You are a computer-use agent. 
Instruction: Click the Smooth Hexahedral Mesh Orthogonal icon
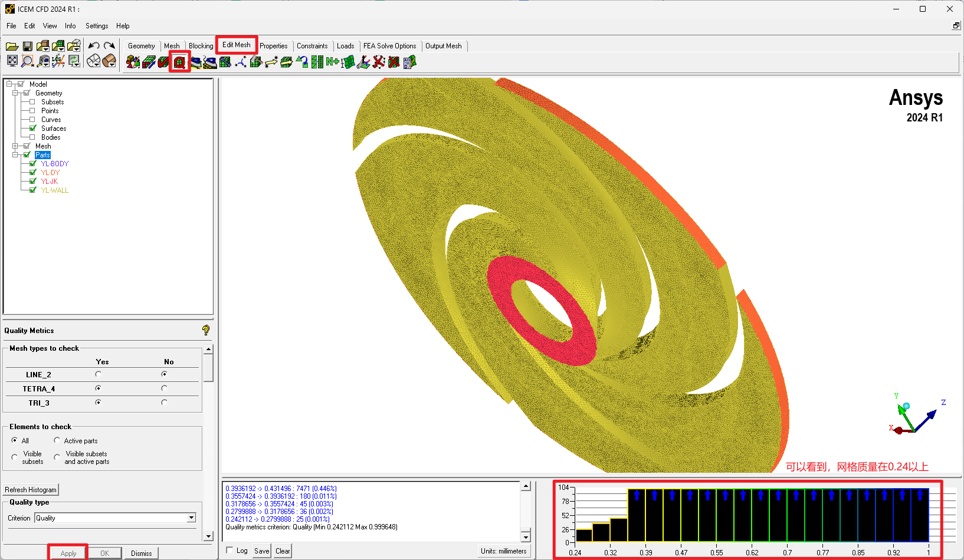[210, 62]
